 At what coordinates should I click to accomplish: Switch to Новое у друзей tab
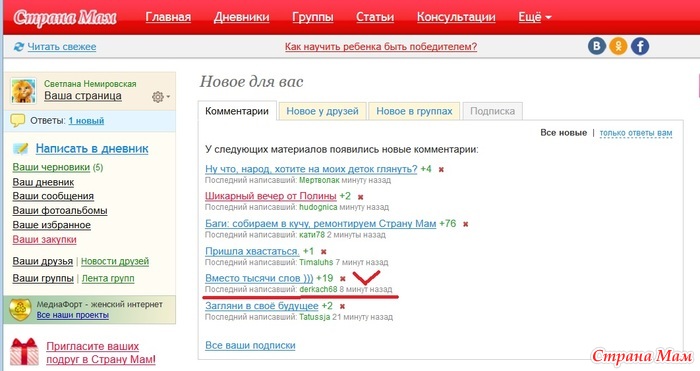(x=322, y=111)
